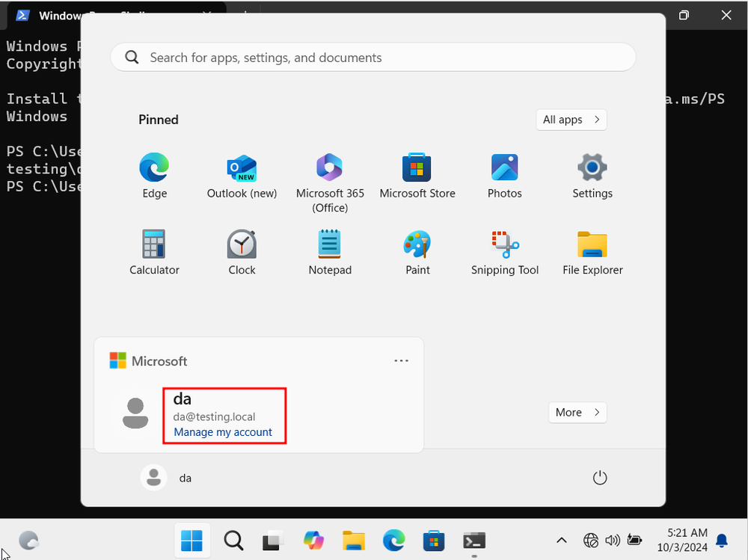The height and width of the screenshot is (560, 748).
Task: Launch Copilot from the taskbar
Action: 313,541
